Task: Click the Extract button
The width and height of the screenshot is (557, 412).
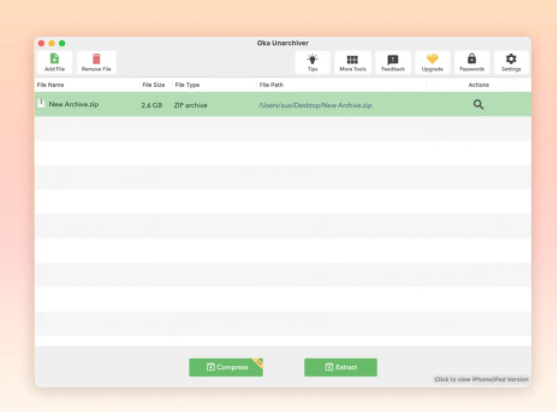Action: 341,367
